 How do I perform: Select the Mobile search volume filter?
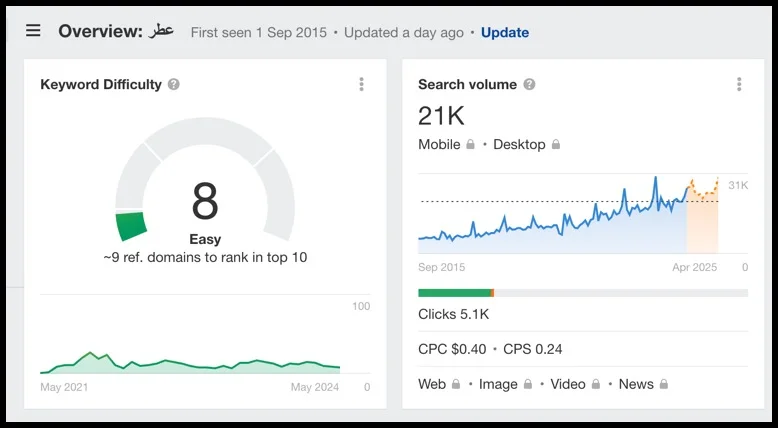[439, 145]
